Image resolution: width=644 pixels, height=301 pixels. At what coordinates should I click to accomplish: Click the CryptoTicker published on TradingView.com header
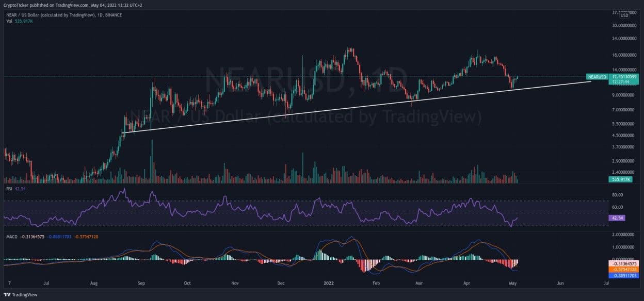point(74,5)
